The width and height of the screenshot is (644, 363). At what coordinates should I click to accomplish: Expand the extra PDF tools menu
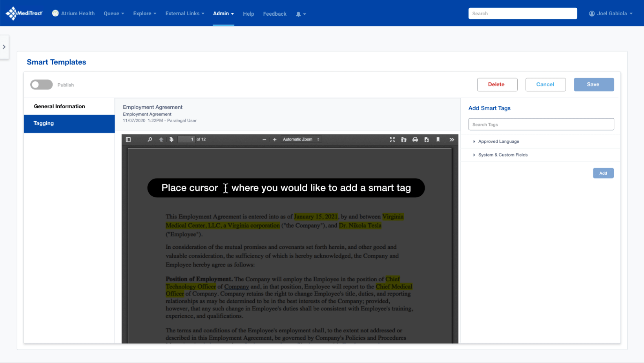coord(452,139)
